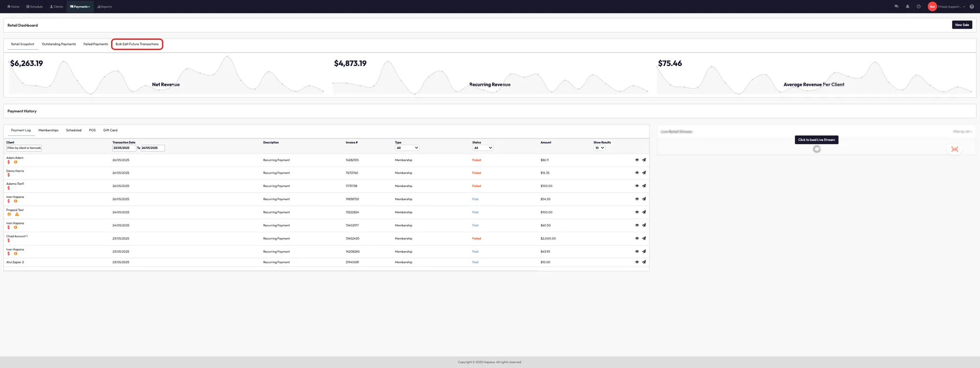Viewport: 980px width, 368px height.
Task: Open the Status filter dropdown
Action: point(482,148)
